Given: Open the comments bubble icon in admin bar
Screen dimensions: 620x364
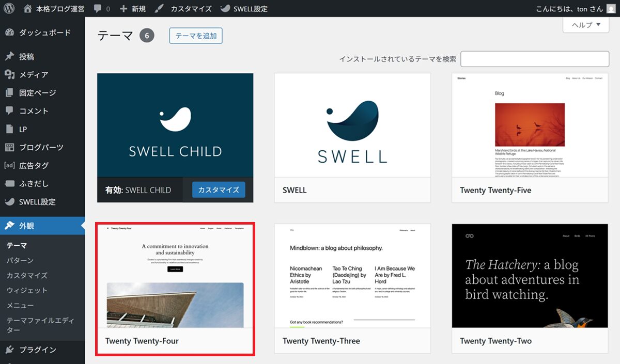Looking at the screenshot, I should pos(98,9).
